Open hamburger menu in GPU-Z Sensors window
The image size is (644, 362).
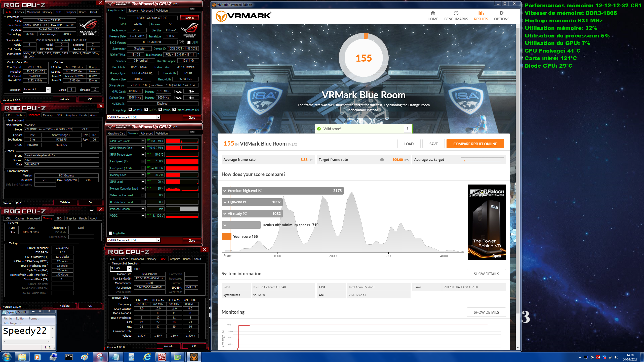pyautogui.click(x=199, y=132)
